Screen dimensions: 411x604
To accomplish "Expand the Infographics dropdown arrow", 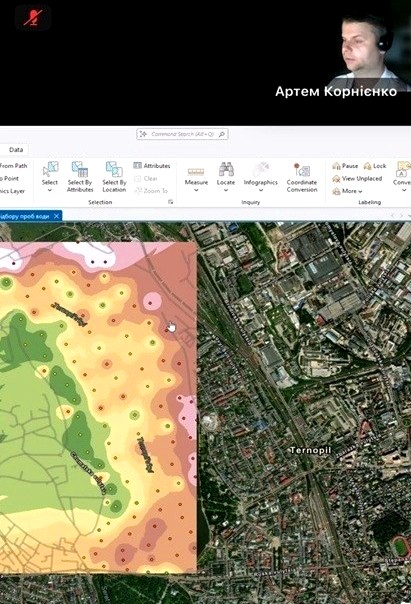I will tap(261, 190).
